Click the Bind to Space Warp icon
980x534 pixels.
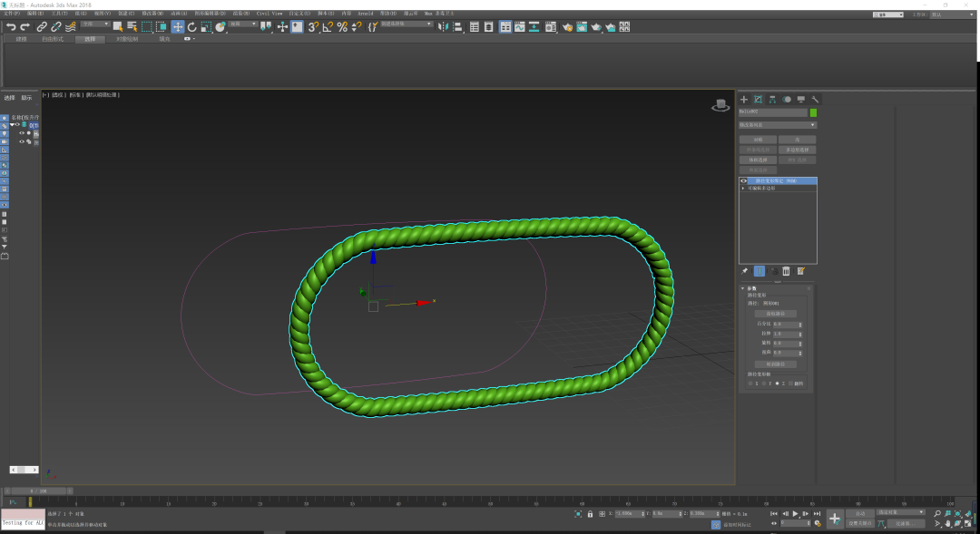[x=71, y=27]
